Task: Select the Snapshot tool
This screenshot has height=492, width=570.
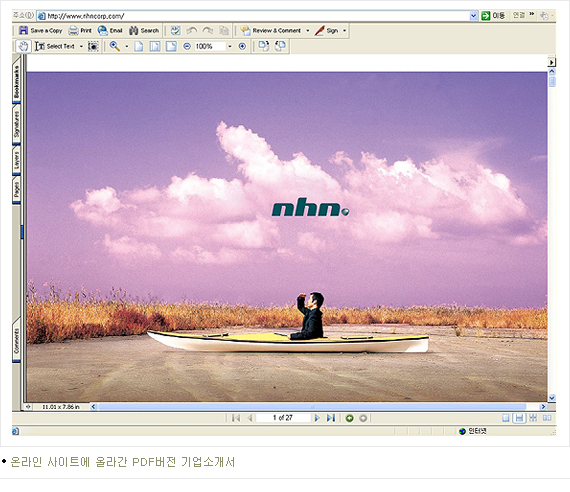Action: (93, 46)
